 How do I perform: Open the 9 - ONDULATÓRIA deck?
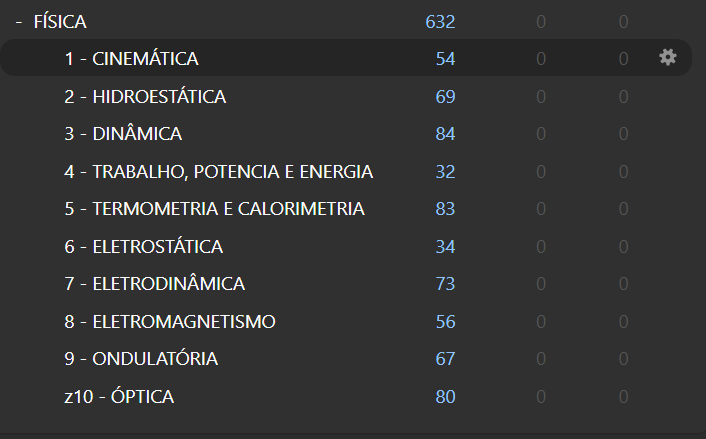[x=141, y=359]
